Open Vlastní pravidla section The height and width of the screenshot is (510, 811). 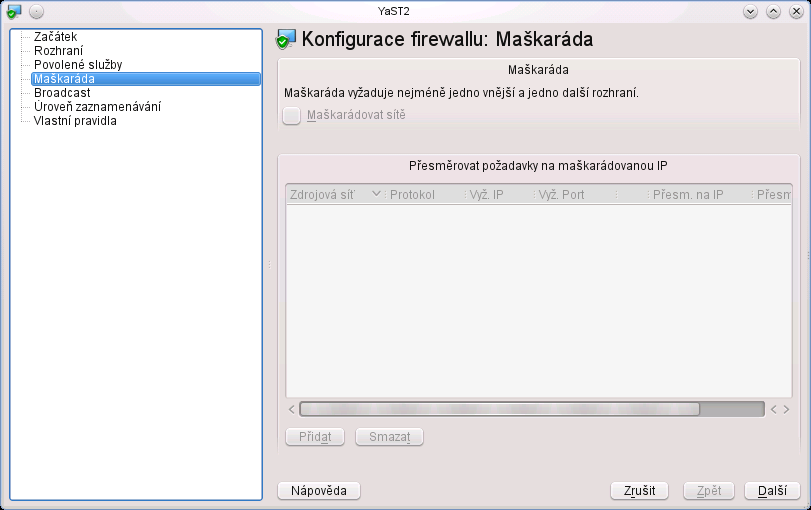click(x=75, y=121)
